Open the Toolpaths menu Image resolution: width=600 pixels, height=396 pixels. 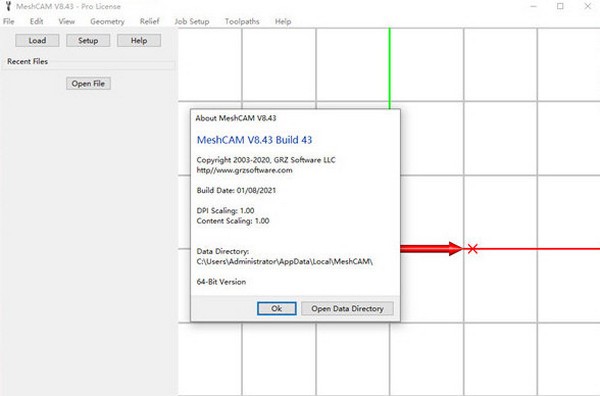pos(242,21)
